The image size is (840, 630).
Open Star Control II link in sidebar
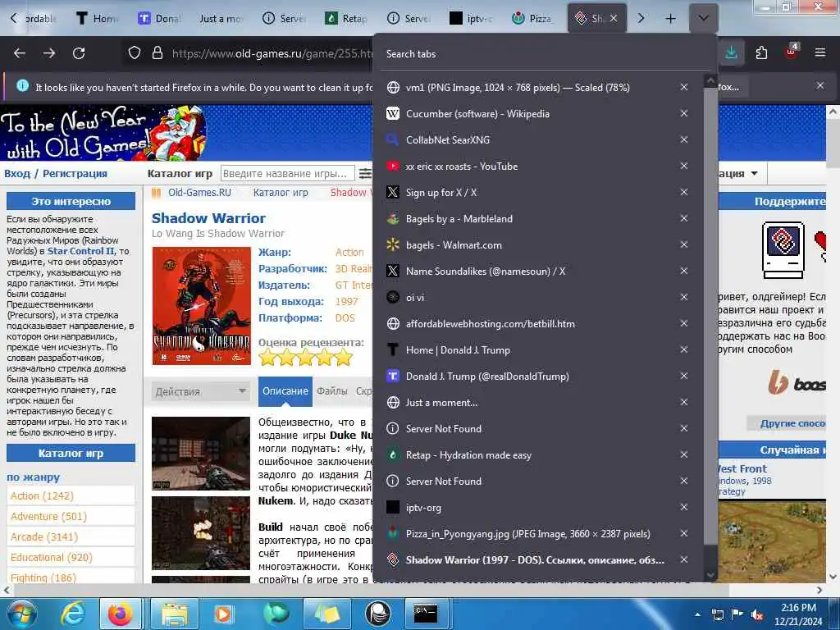[81, 251]
